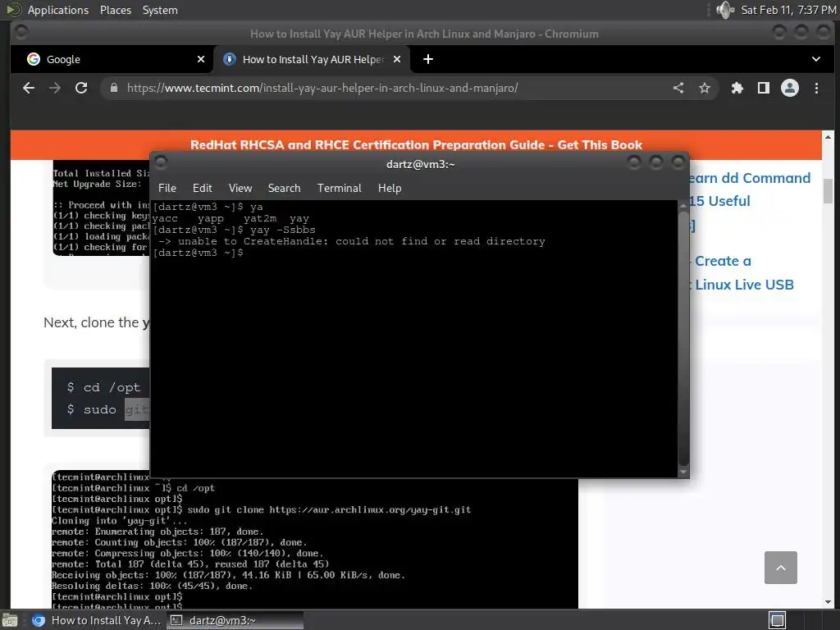Click terminal scrollbar down arrow

[x=683, y=472]
